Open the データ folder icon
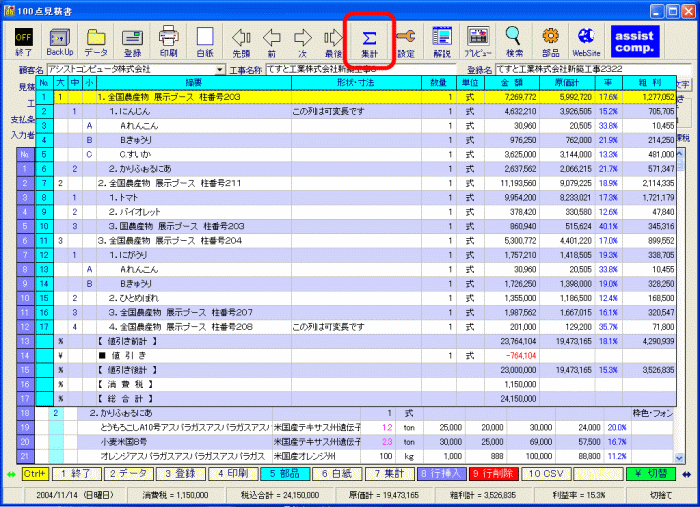This screenshot has height=507, width=700. 96,42
